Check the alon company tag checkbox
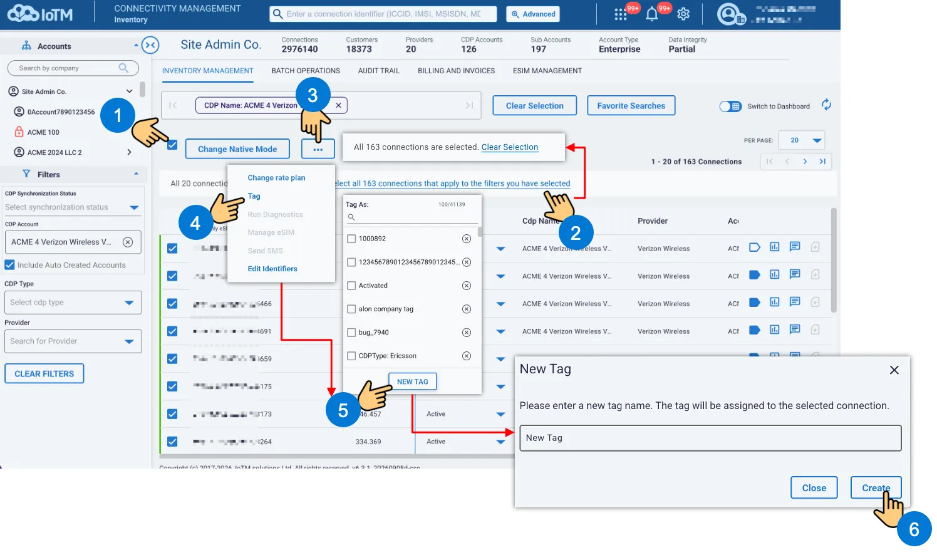This screenshot has width=937, height=560. [x=352, y=309]
